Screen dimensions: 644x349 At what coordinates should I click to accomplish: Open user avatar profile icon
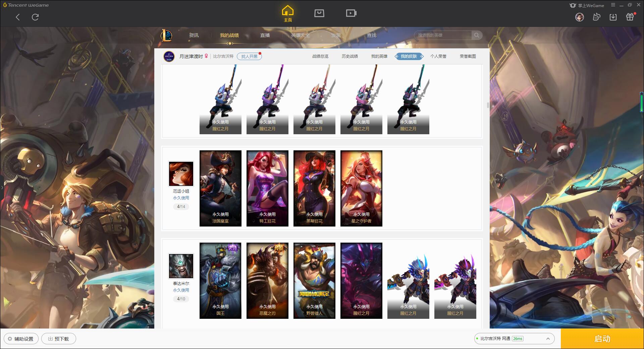point(580,17)
